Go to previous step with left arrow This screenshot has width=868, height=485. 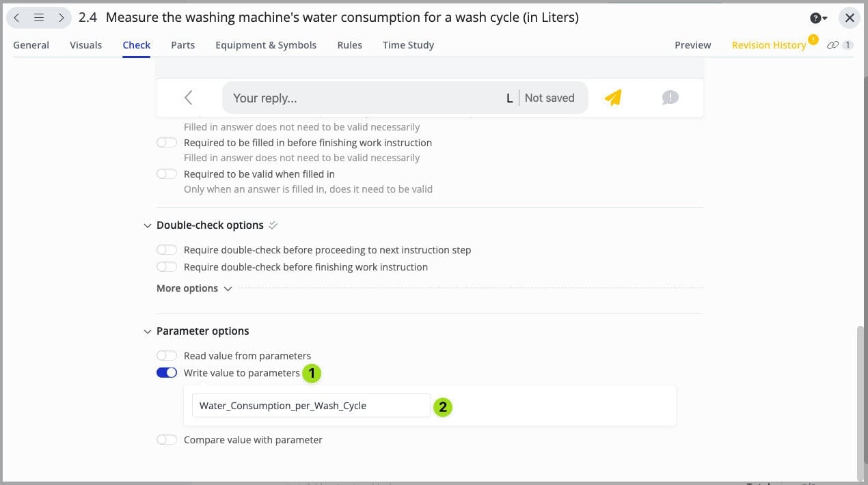(17, 18)
